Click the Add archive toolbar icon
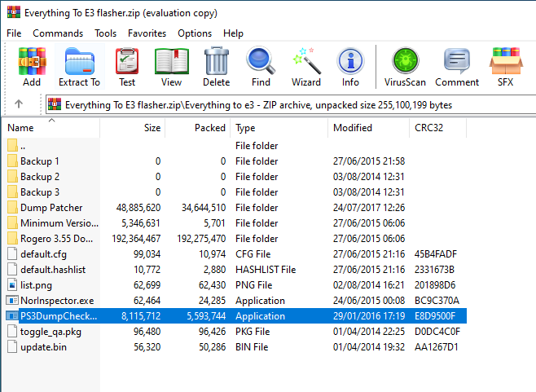This screenshot has height=392, width=536. [32, 66]
